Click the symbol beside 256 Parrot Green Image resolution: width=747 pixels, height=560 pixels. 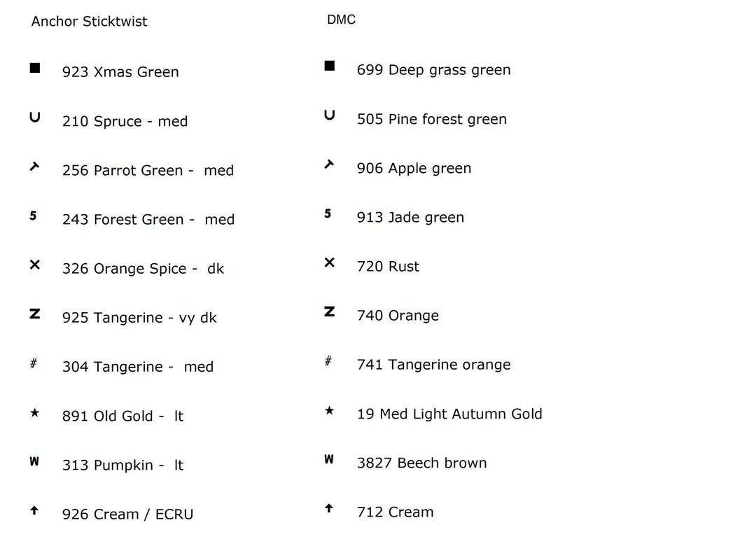[34, 167]
